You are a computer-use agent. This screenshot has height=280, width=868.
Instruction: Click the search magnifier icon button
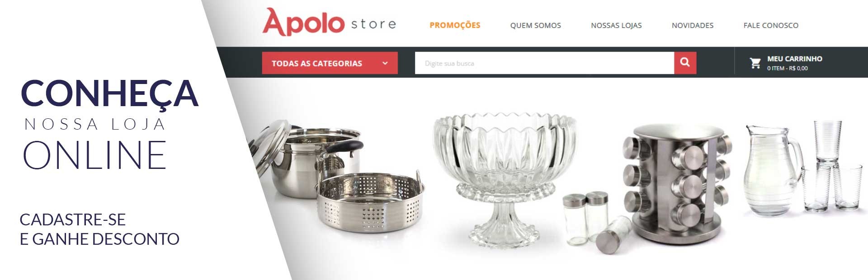pos(685,63)
